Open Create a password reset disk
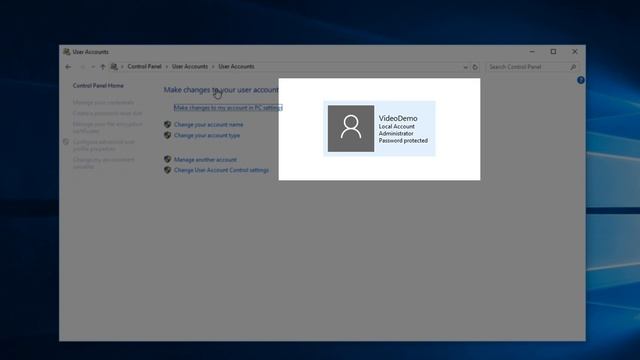This screenshot has width=640, height=360. tap(107, 113)
